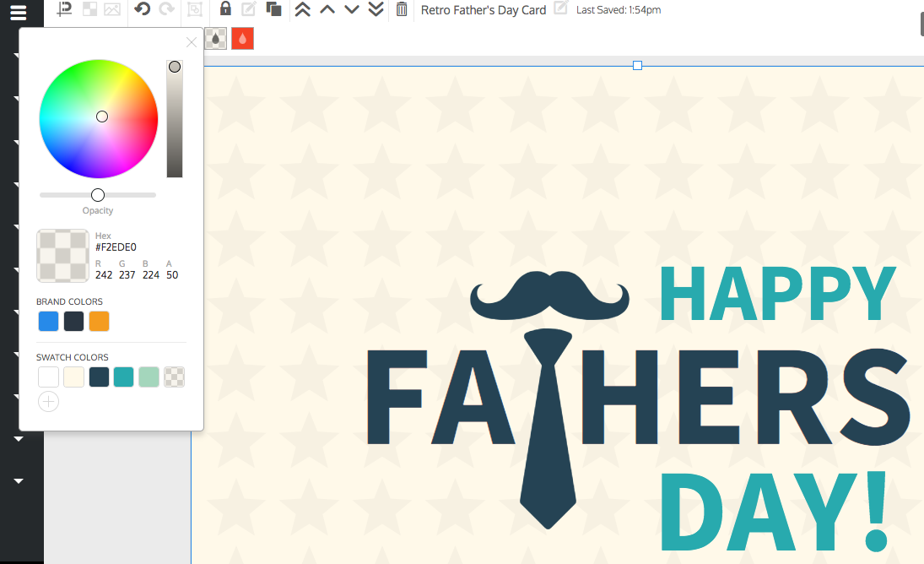
Task: Send element backward one layer
Action: click(x=352, y=8)
